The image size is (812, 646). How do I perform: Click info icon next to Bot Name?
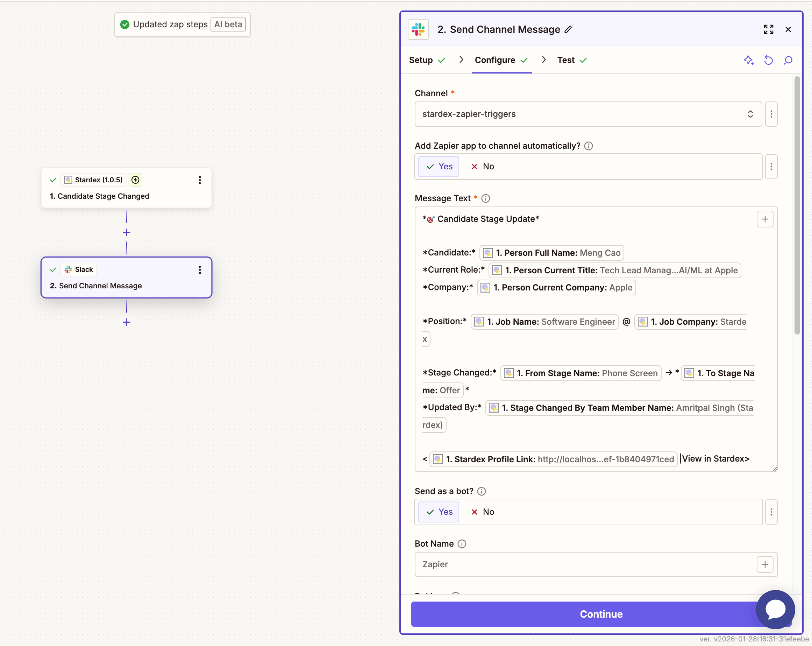462,543
